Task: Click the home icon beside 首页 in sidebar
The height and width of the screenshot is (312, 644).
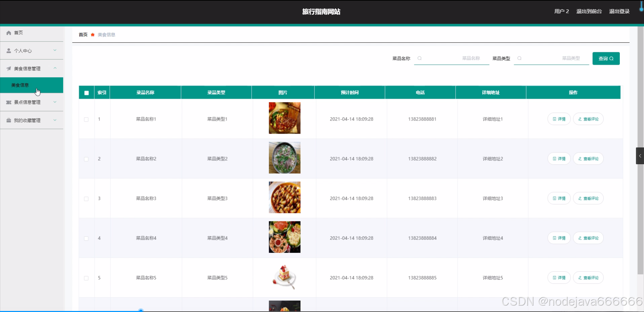Action: [9, 33]
